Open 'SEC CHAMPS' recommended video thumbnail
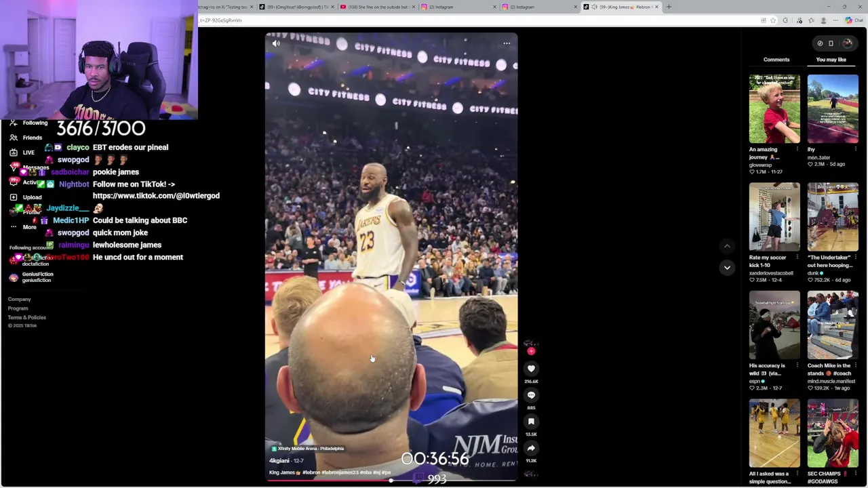This screenshot has width=868, height=488. coord(833,433)
